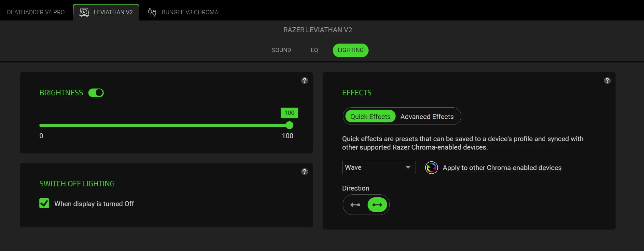Click the Bungee V3 Chroma device icon
Image resolution: width=644 pixels, height=251 pixels.
[152, 12]
